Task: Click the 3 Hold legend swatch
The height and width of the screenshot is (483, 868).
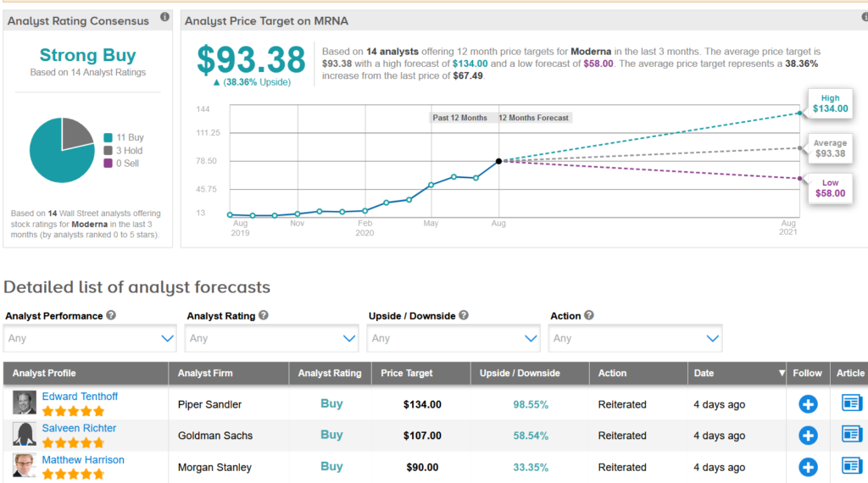Action: pos(108,151)
